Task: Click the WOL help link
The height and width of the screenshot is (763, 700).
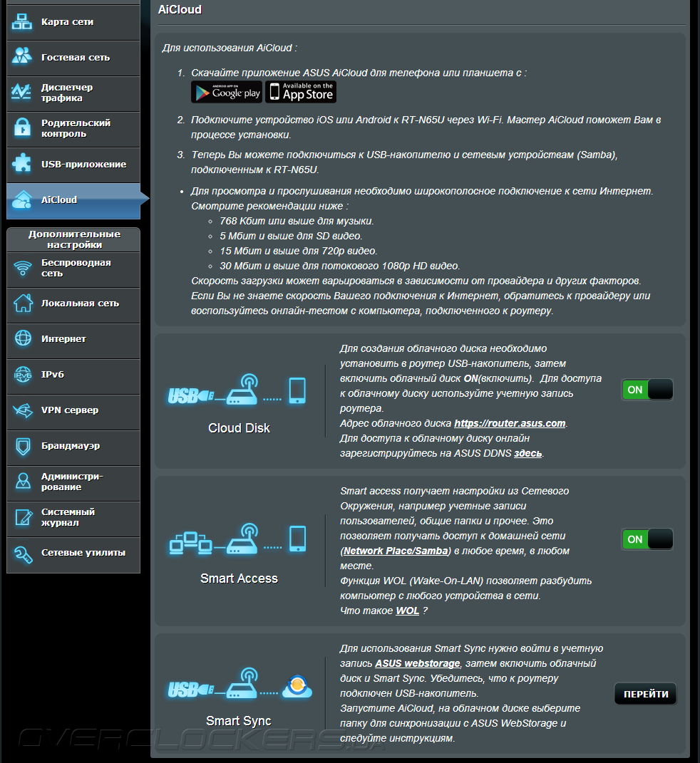Action: (x=408, y=611)
